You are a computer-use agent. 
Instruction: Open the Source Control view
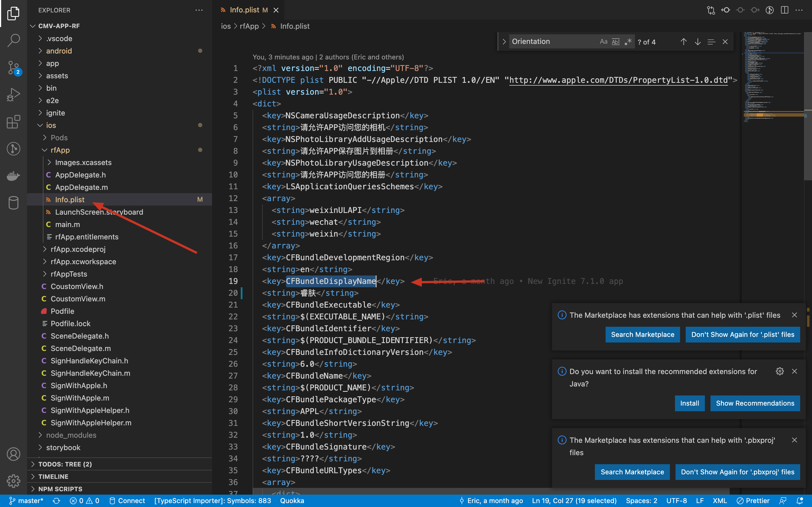tap(14, 67)
